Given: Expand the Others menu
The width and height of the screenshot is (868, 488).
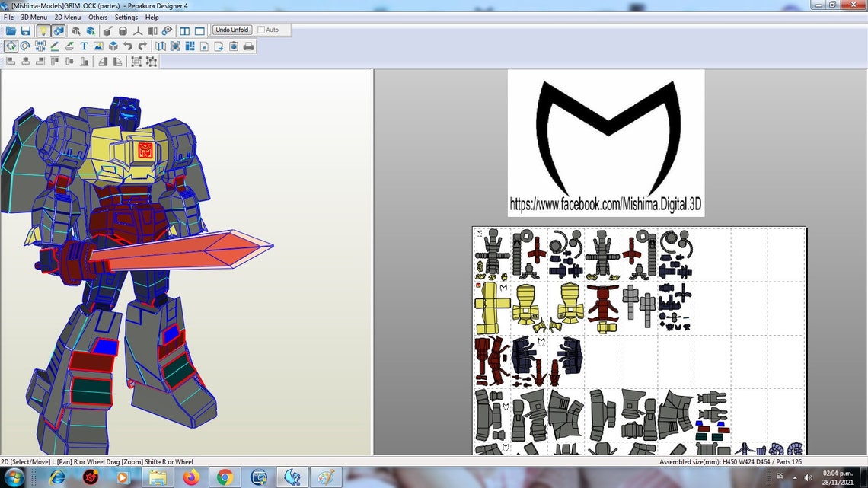Looking at the screenshot, I should pos(98,18).
